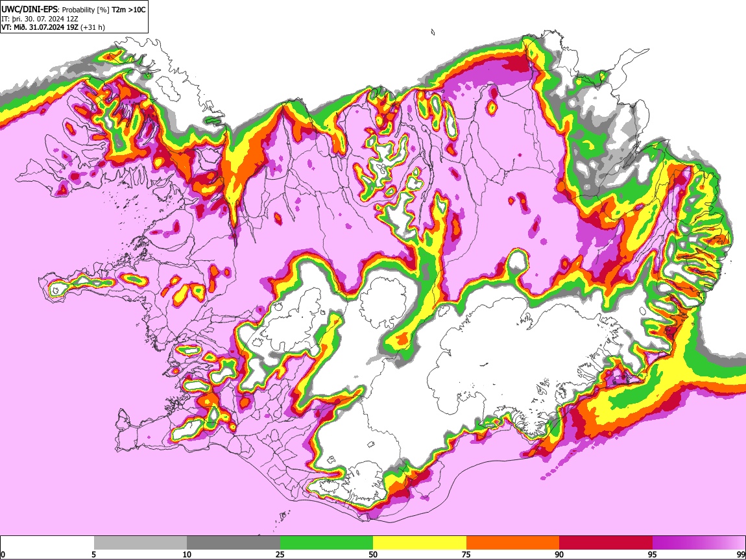
Task: Click the '(+31 h)' forecast offset text
Action: 93,27
